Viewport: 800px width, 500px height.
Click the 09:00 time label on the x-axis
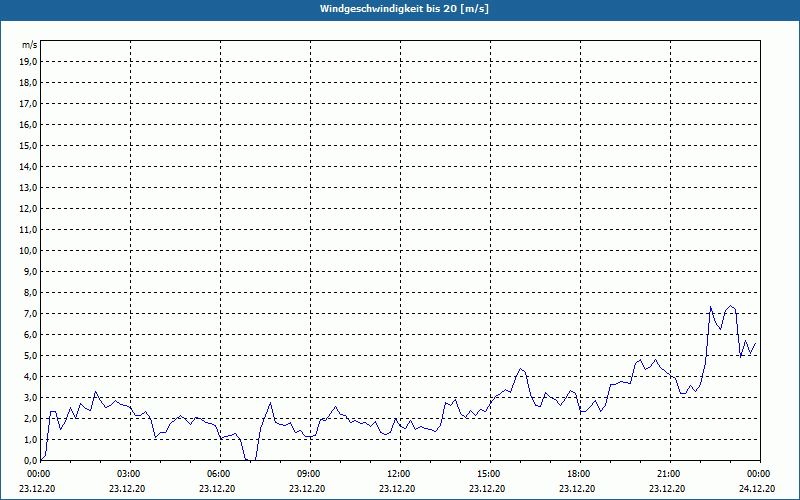click(308, 473)
